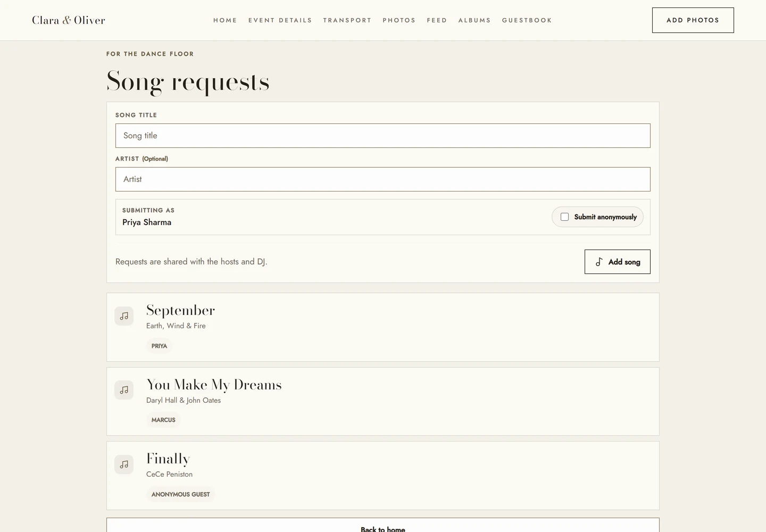
Task: Open the Feed nav link
Action: [437, 20]
